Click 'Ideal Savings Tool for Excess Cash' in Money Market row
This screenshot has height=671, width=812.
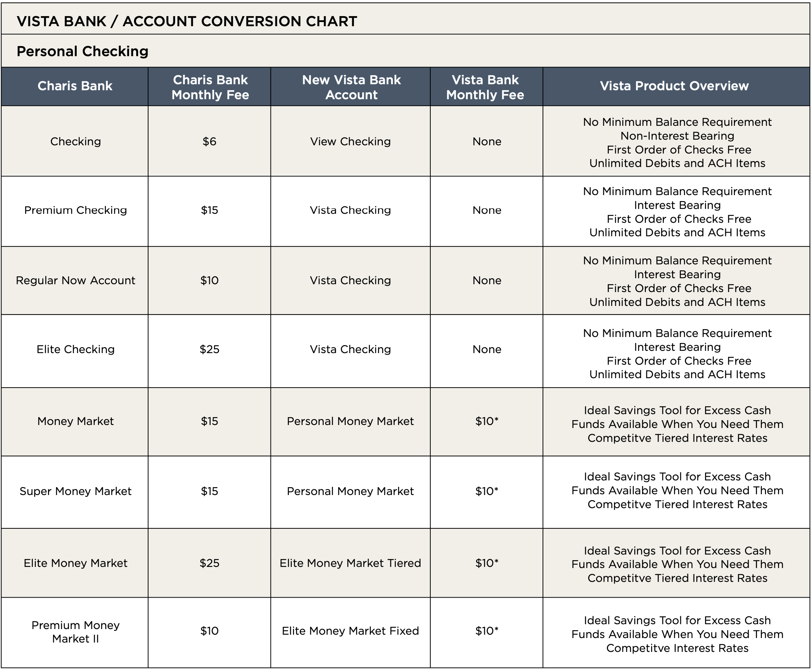[x=677, y=410]
